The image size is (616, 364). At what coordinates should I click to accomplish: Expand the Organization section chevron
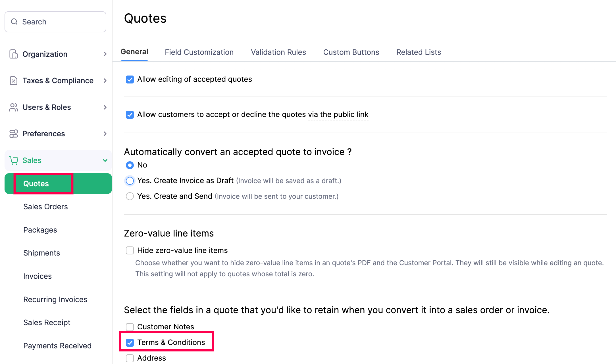pyautogui.click(x=105, y=54)
